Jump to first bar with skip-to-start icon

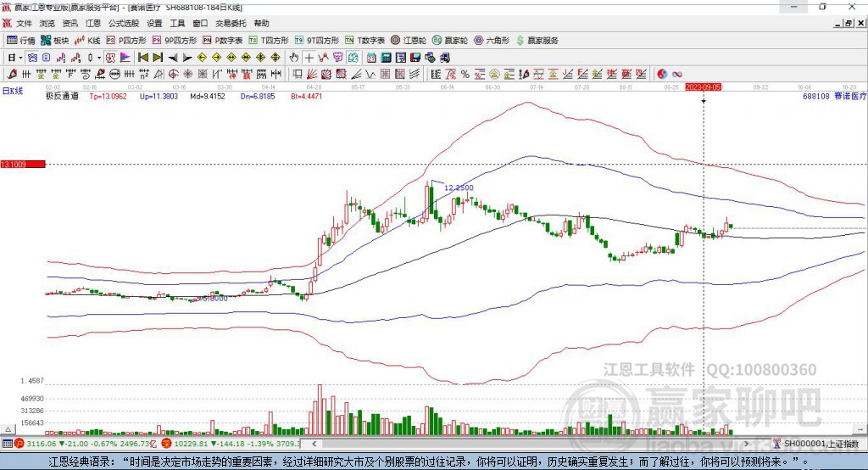pyautogui.click(x=142, y=58)
